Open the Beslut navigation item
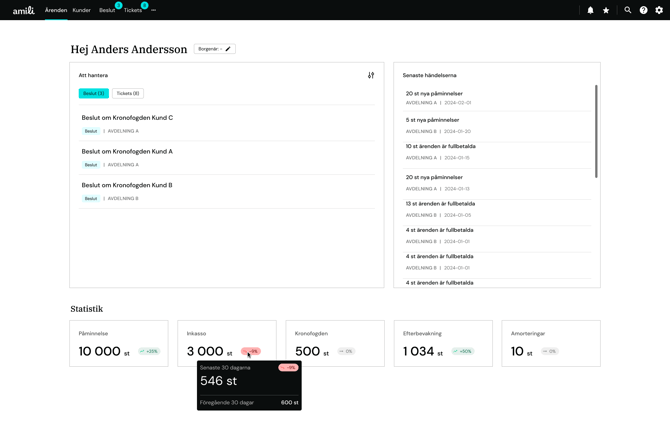This screenshot has width=670, height=433. click(x=107, y=10)
